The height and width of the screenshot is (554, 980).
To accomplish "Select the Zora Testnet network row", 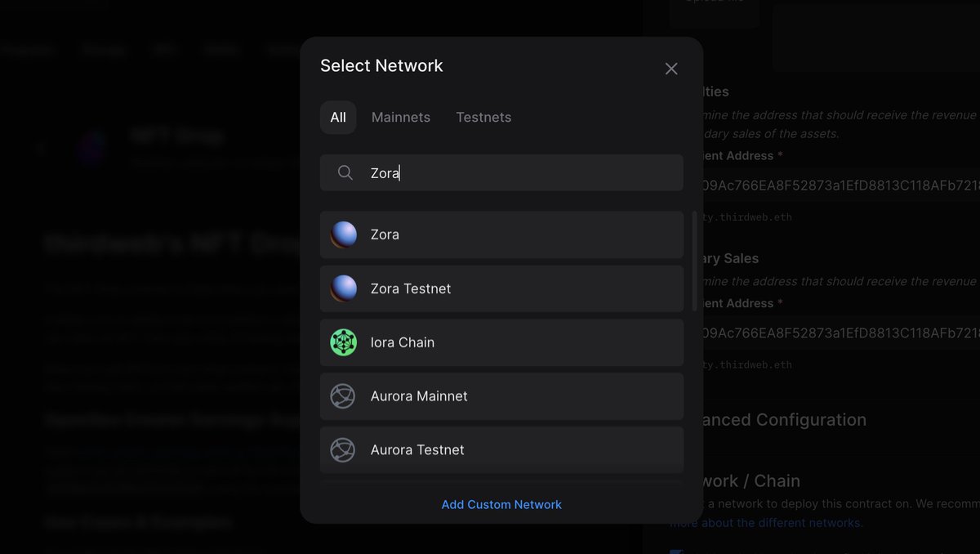I will point(501,288).
